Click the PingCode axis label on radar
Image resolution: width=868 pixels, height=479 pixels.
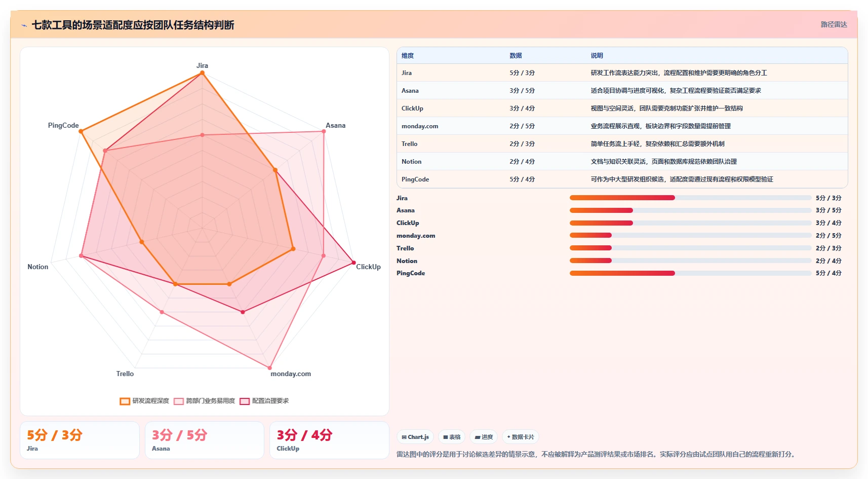[63, 125]
